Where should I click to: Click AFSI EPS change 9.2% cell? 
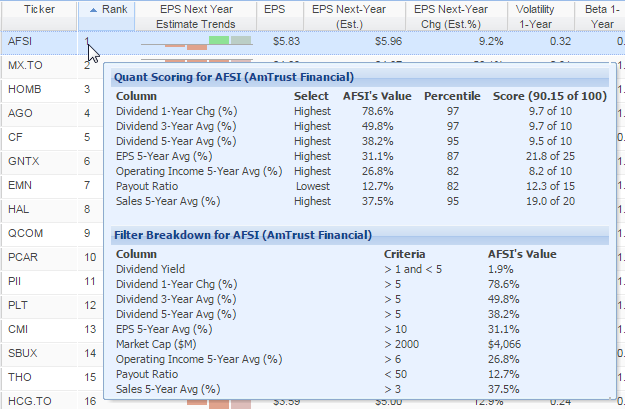[x=491, y=41]
